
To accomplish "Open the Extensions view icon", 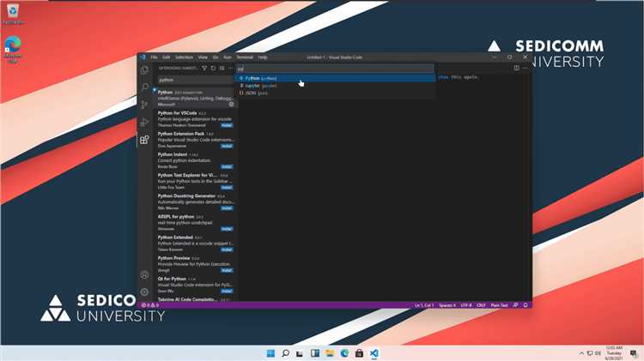I will pyautogui.click(x=144, y=140).
